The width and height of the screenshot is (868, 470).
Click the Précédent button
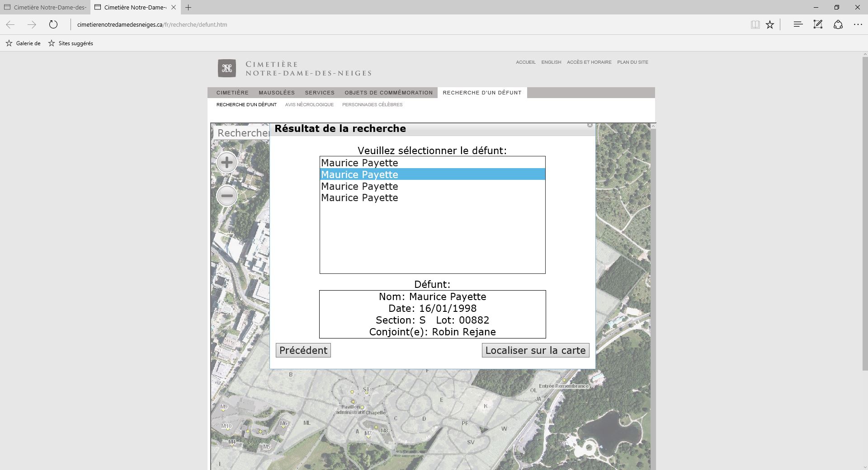(303, 350)
